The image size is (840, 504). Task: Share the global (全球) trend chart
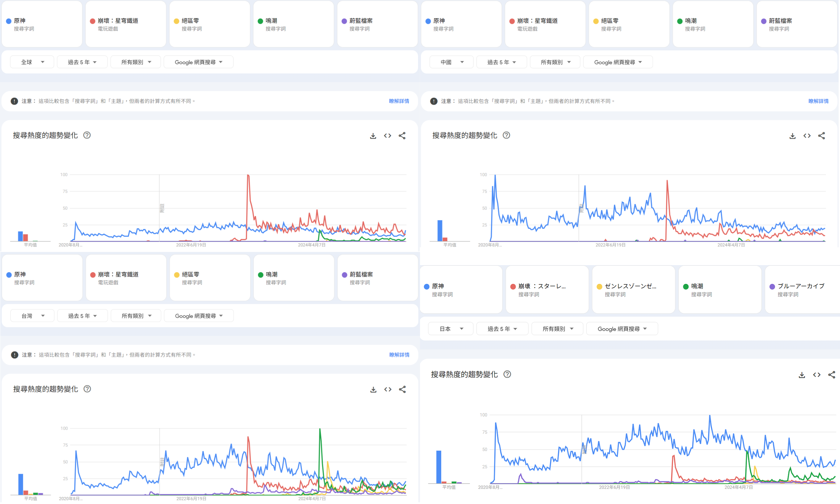[402, 136]
